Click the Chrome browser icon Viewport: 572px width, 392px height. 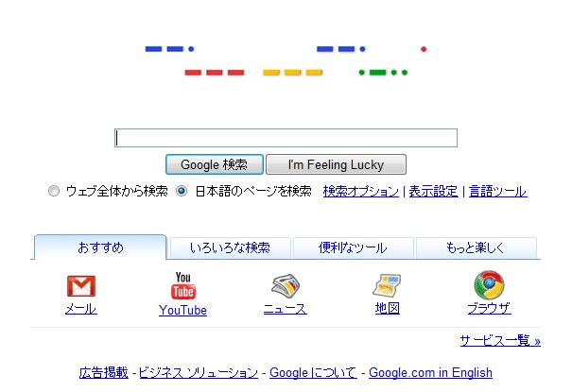coord(489,285)
